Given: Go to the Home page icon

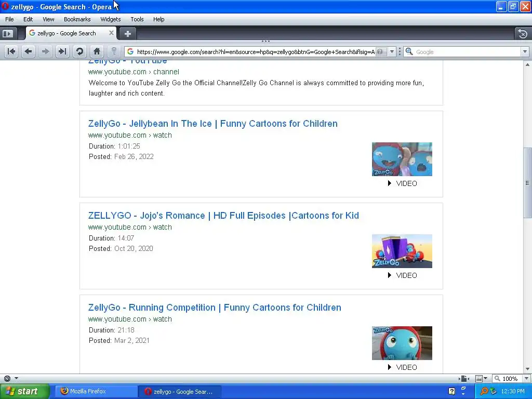Looking at the screenshot, I should coord(97,51).
